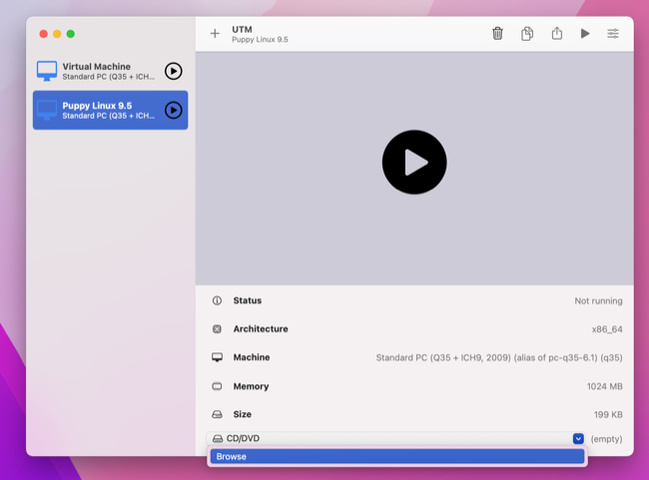This screenshot has width=649, height=480.
Task: Run Virtual Machine from sidebar play icon
Action: [x=173, y=71]
